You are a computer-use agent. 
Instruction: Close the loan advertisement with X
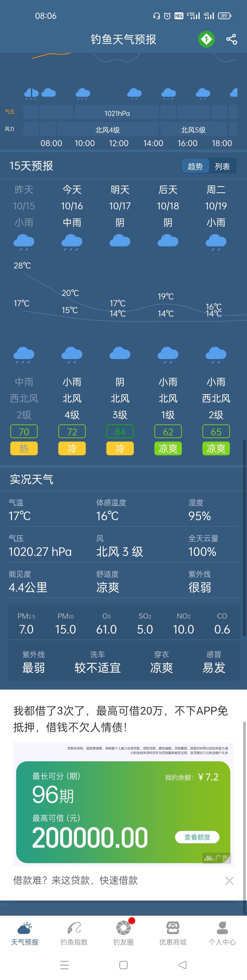tap(229, 881)
